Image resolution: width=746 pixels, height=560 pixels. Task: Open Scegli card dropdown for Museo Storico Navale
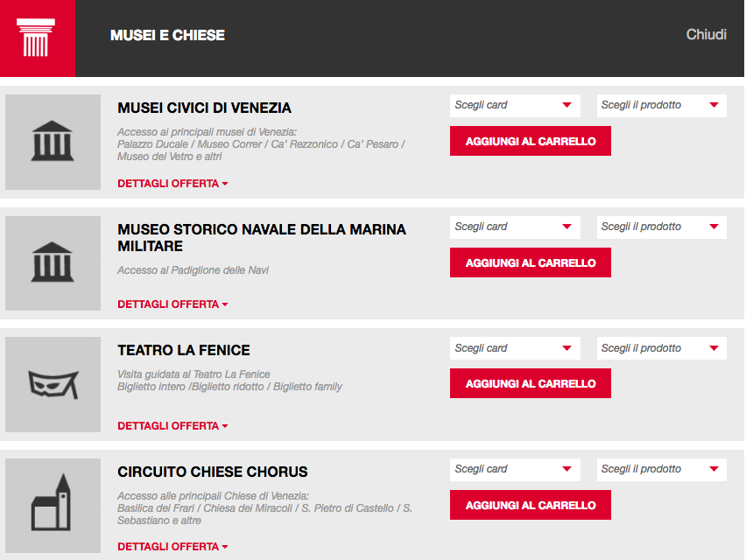click(515, 227)
